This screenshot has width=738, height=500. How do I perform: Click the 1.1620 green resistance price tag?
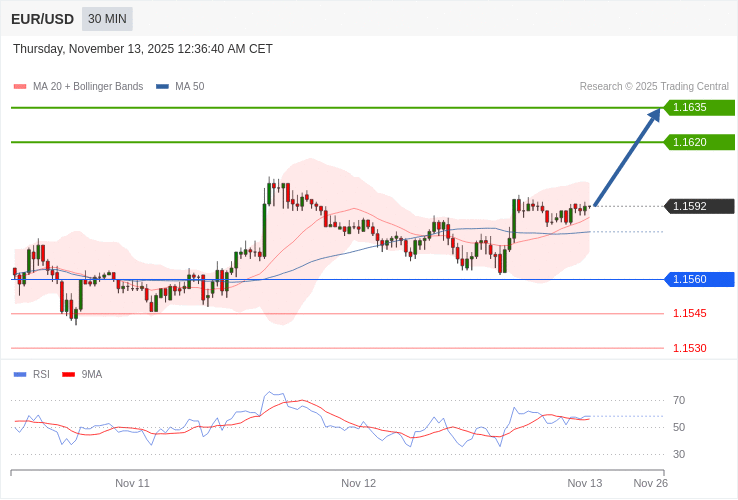(x=699, y=142)
